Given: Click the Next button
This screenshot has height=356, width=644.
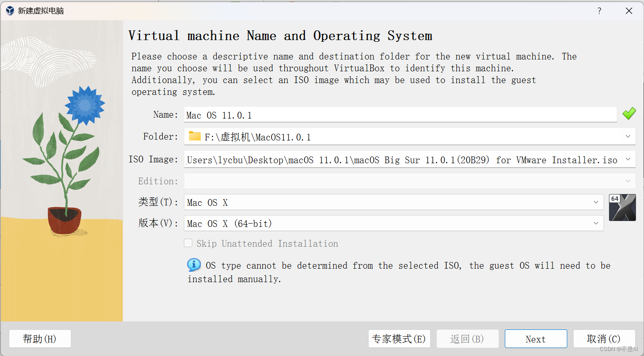Looking at the screenshot, I should [536, 339].
